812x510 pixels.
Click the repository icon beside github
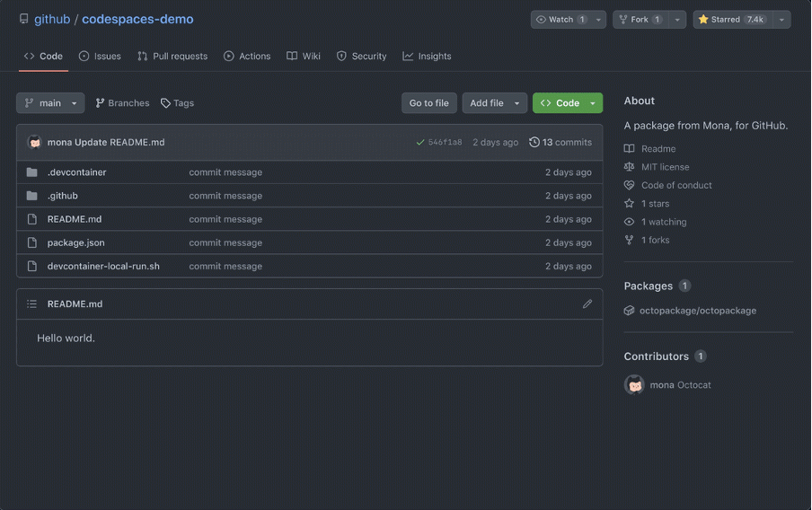[24, 19]
